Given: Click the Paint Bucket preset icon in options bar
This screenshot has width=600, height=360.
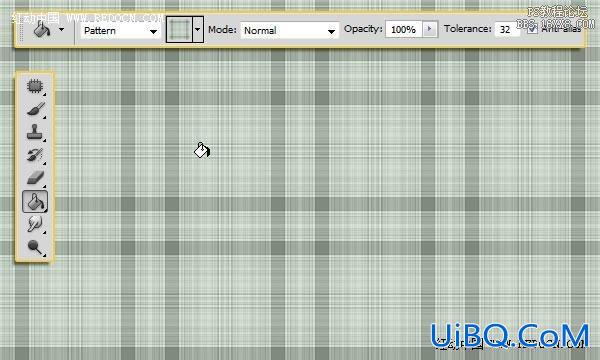Looking at the screenshot, I should pos(42,29).
